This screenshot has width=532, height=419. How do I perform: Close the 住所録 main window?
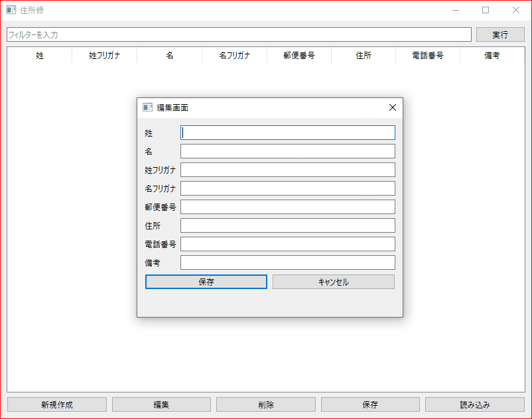[516, 10]
